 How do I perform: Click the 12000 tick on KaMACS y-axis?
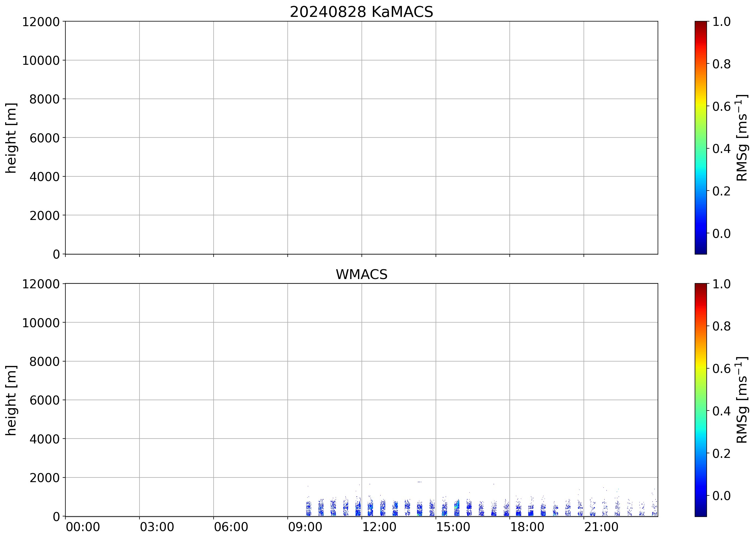click(41, 22)
